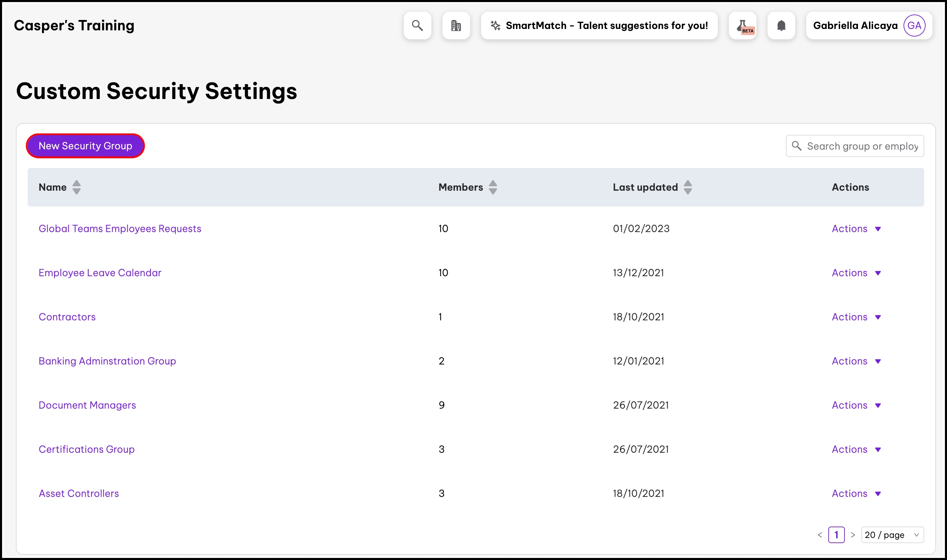Create a New Security Group
The width and height of the screenshot is (947, 560).
[85, 146]
